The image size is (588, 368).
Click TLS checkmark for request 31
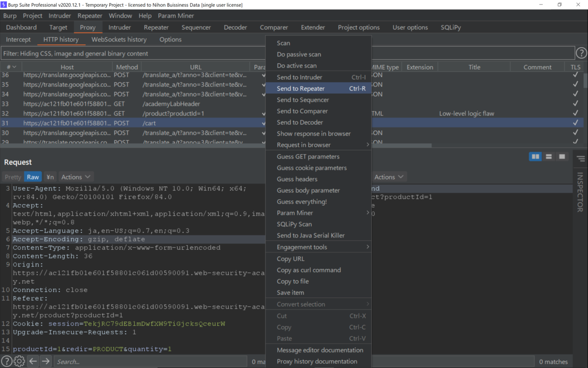(x=575, y=123)
